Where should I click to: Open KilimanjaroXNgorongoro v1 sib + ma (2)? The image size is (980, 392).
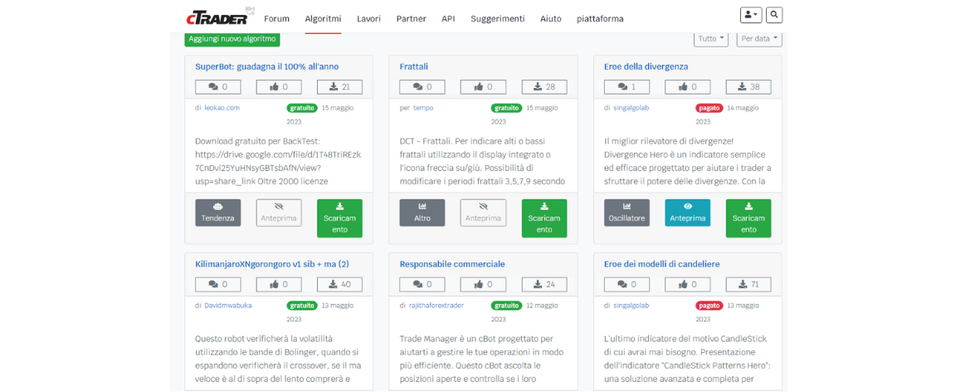click(x=272, y=264)
